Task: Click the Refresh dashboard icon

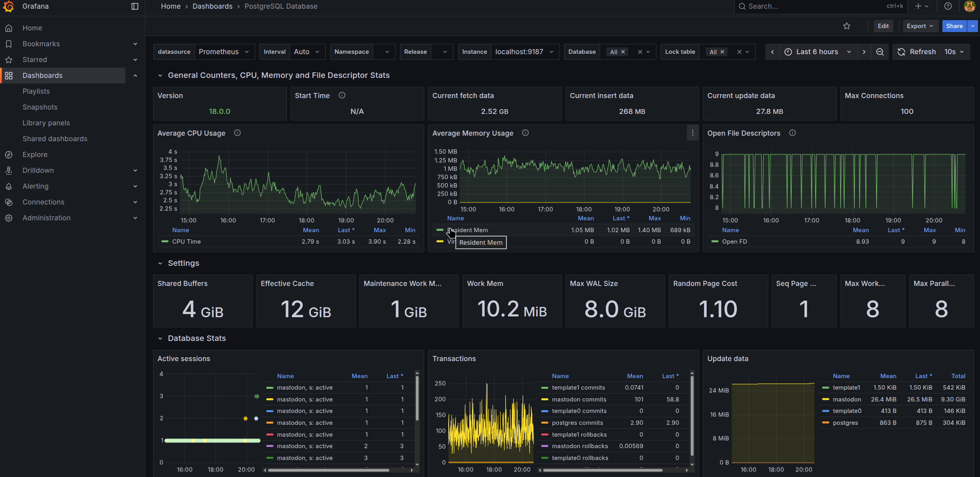Action: click(901, 52)
